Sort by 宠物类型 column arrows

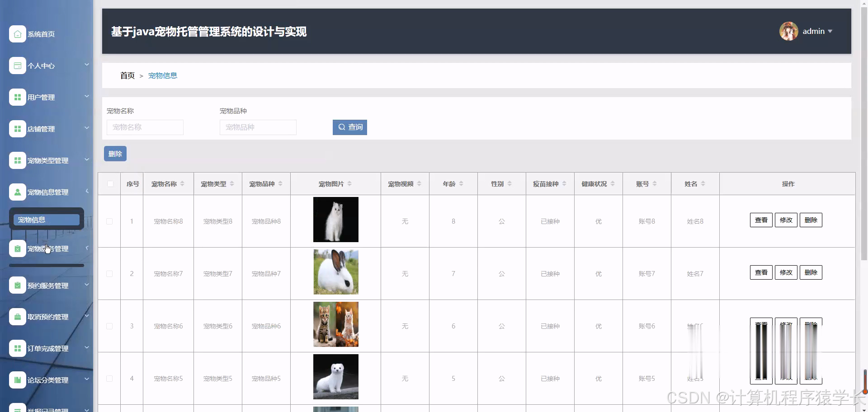pos(232,184)
